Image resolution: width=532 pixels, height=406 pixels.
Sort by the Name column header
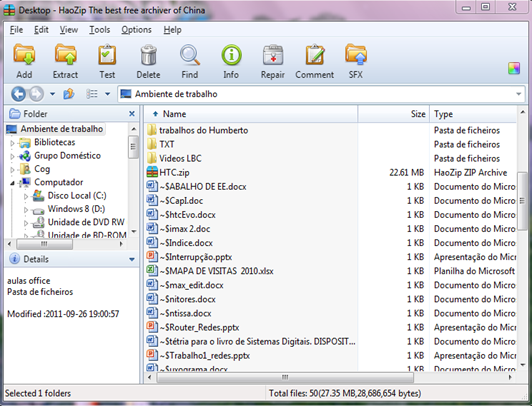click(250, 114)
